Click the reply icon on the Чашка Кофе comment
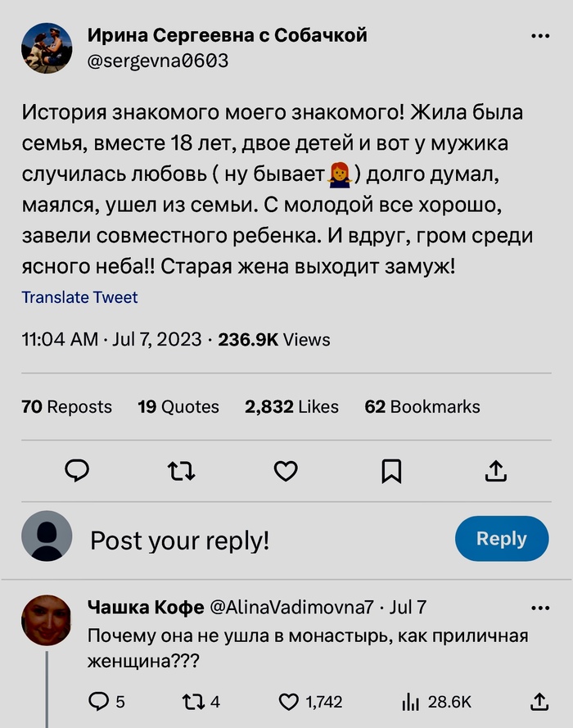 click(98, 701)
